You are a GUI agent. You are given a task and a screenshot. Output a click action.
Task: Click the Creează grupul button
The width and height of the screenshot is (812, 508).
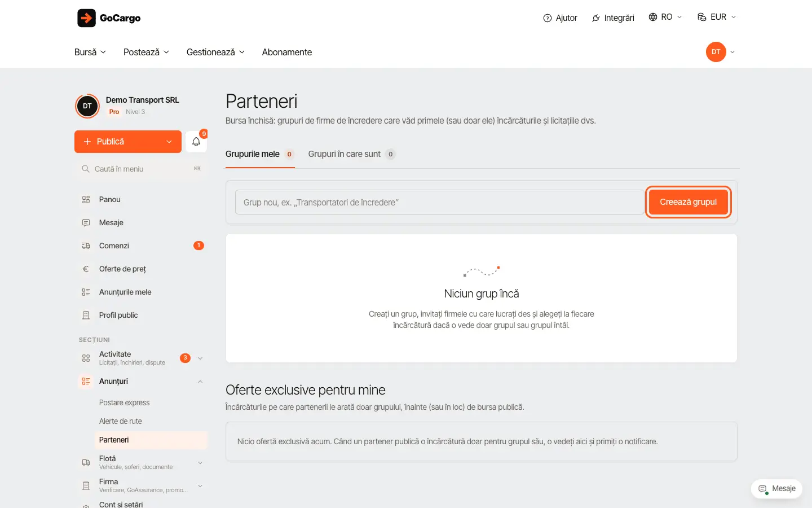[x=689, y=202]
